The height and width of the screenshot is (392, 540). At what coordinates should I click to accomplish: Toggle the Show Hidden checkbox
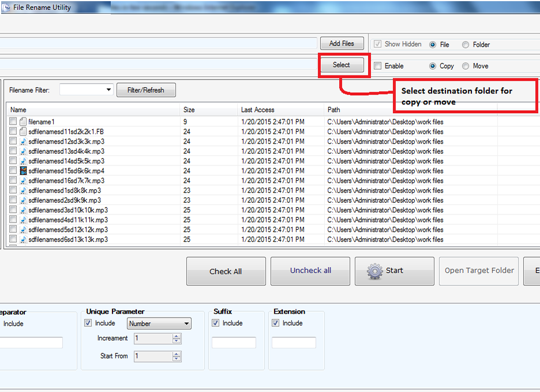[377, 44]
